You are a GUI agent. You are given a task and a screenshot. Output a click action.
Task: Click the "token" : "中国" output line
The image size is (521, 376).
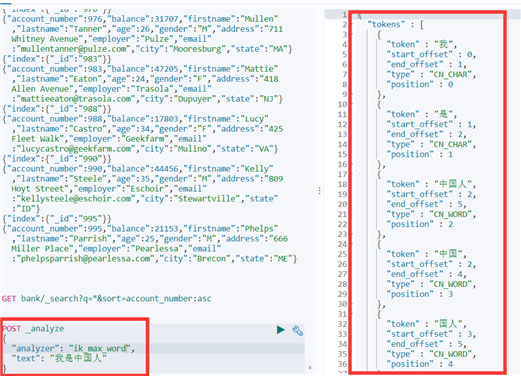point(426,254)
